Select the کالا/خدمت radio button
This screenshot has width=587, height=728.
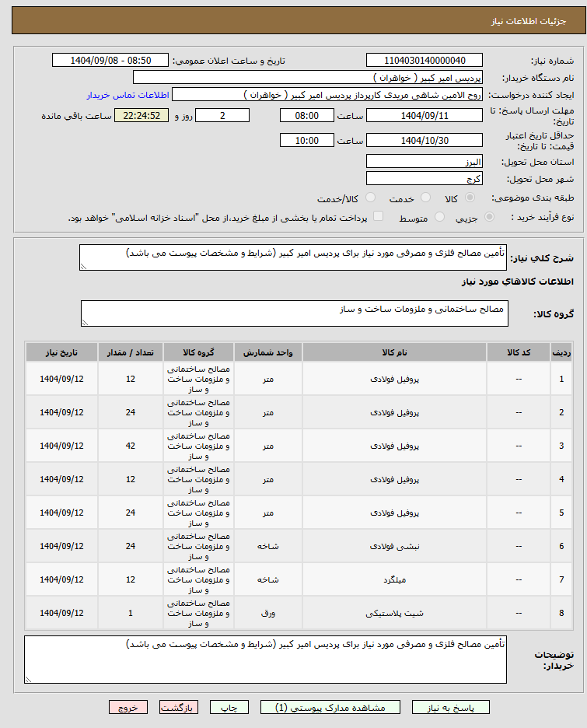(x=370, y=198)
